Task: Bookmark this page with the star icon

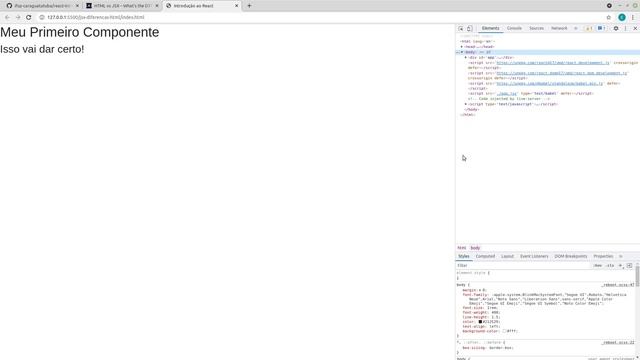Action: point(609,17)
